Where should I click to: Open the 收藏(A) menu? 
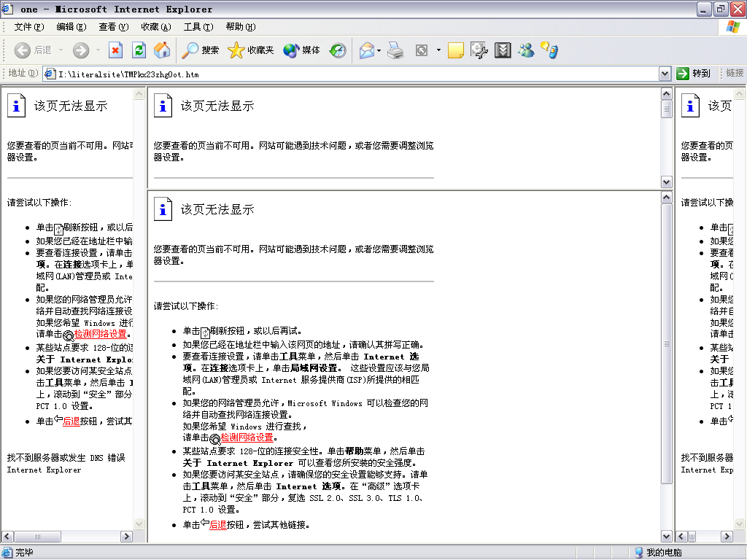[x=156, y=27]
